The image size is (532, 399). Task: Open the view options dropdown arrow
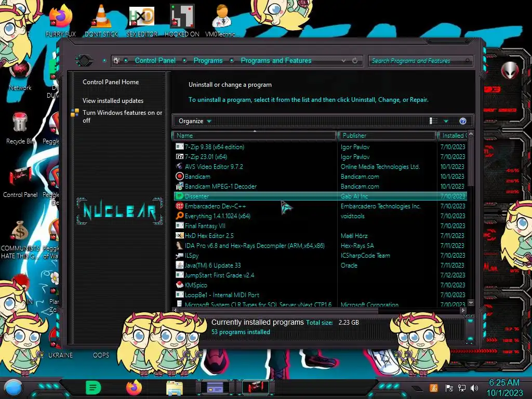coord(446,121)
